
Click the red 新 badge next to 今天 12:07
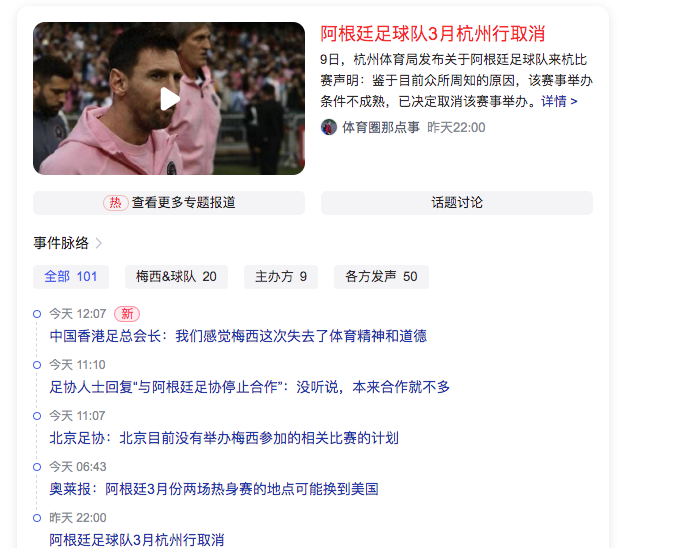coord(127,314)
